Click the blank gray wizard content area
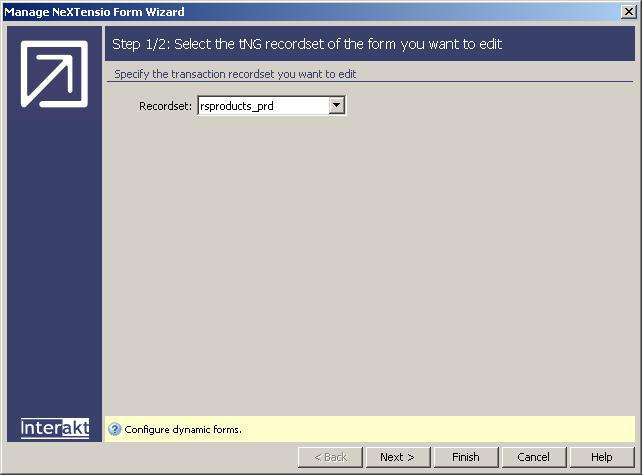The height and width of the screenshot is (475, 642). click(x=370, y=270)
